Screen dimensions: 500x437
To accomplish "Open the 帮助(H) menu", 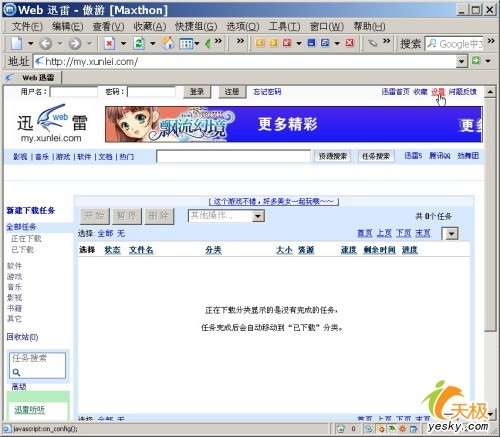I will tap(369, 26).
